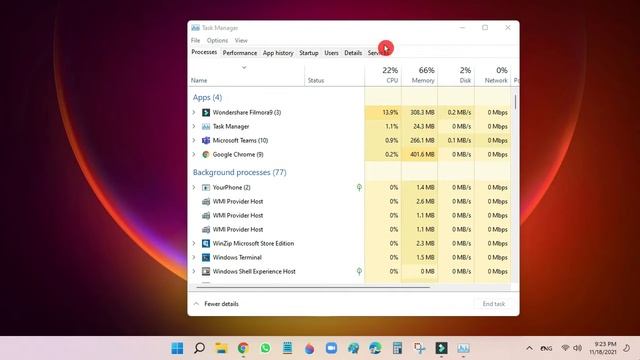This screenshot has width=640, height=360.
Task: Switch to the Users tab
Action: point(331,53)
